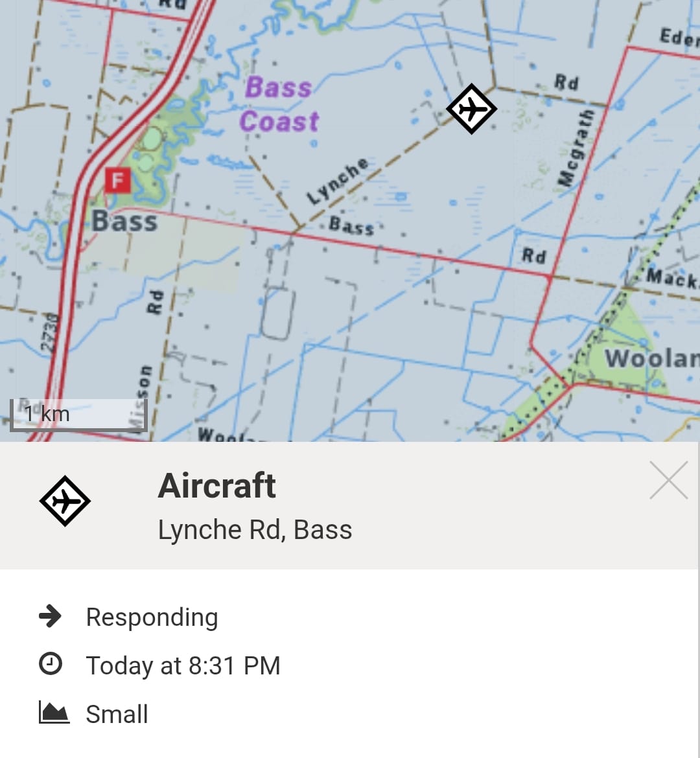The image size is (700, 758).
Task: Dismiss the incident card with the X
Action: [x=668, y=481]
